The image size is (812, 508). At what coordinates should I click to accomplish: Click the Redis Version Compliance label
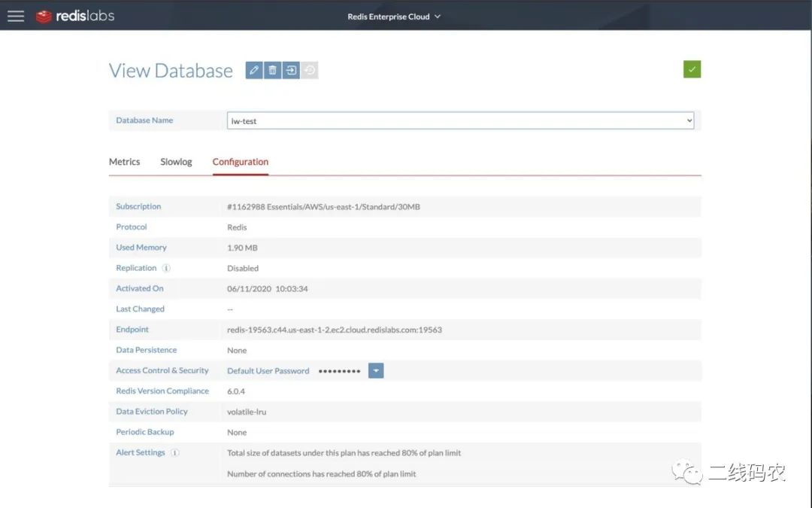point(162,391)
